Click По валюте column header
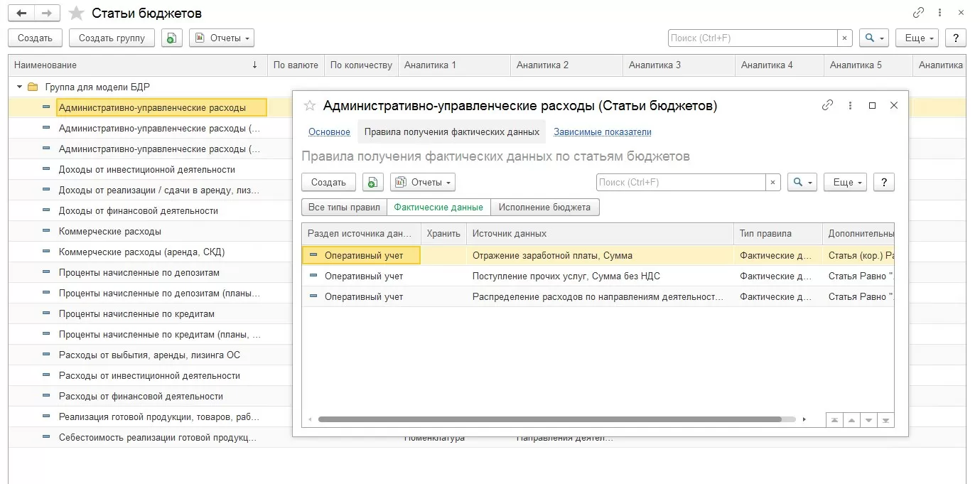This screenshot has height=484, width=980. pyautogui.click(x=296, y=65)
